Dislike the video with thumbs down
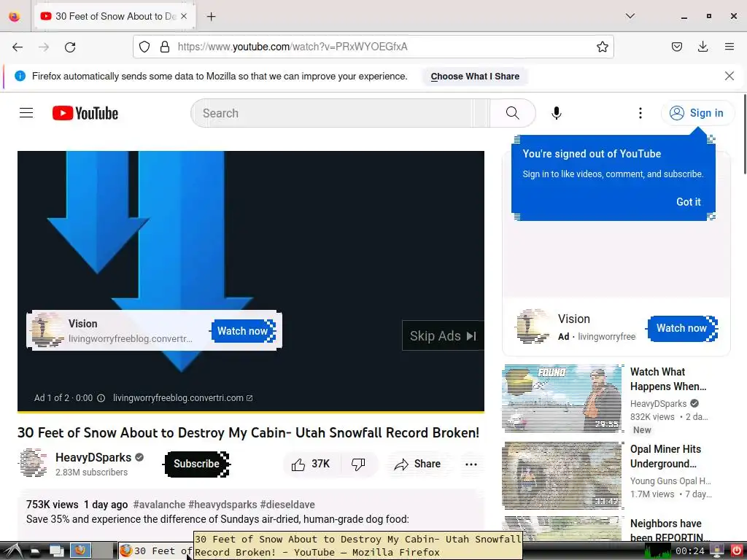Viewport: 747px width, 560px height. click(358, 464)
